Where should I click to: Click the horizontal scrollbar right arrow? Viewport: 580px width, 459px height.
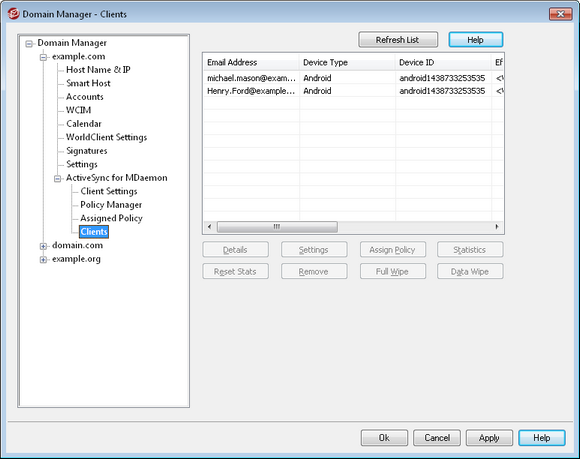(x=496, y=226)
